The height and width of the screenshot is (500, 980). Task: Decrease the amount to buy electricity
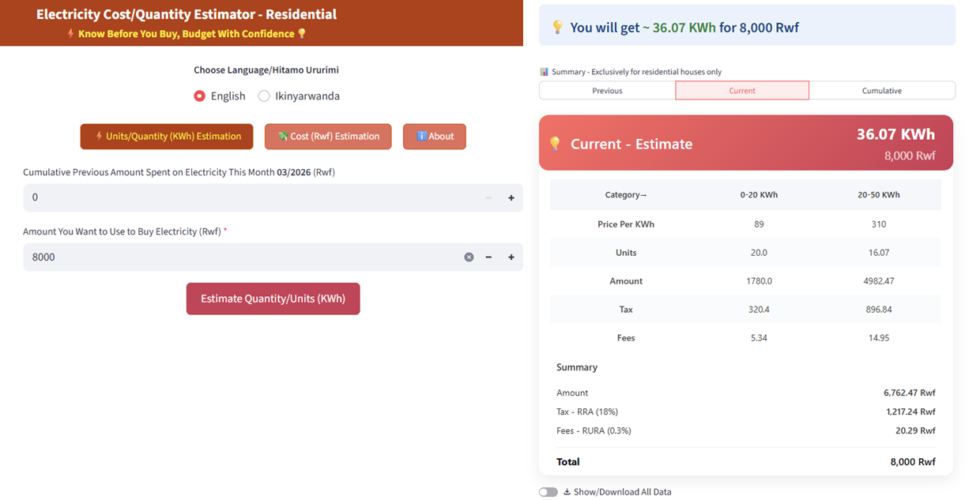[488, 258]
